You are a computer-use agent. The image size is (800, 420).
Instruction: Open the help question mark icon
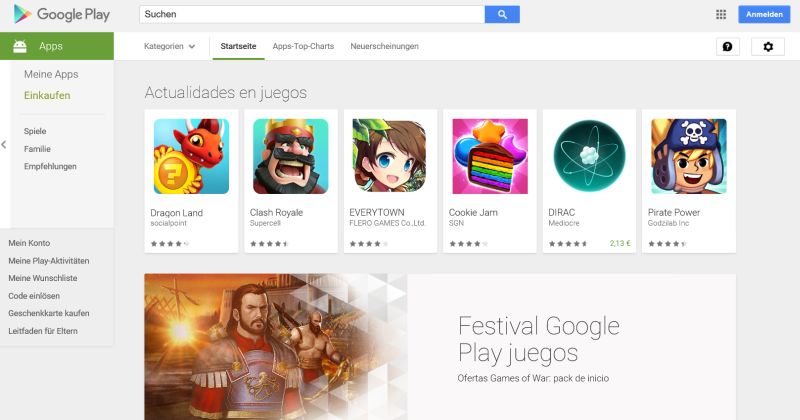point(728,46)
